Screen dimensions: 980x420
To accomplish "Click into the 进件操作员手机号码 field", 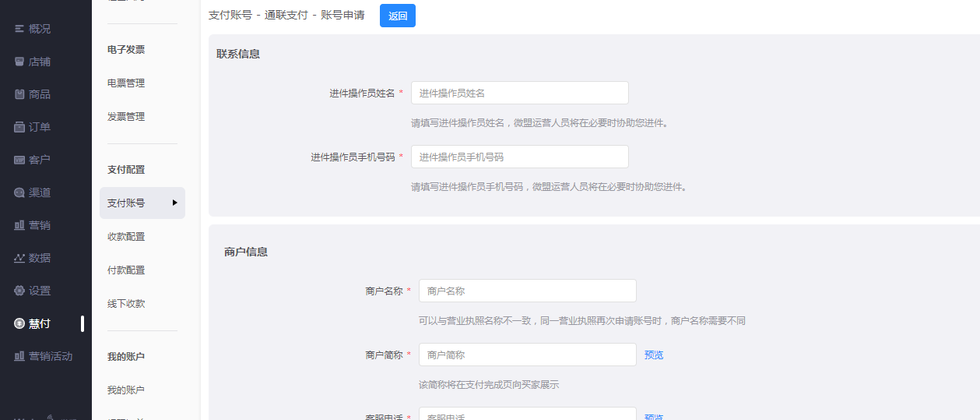I will pos(519,157).
